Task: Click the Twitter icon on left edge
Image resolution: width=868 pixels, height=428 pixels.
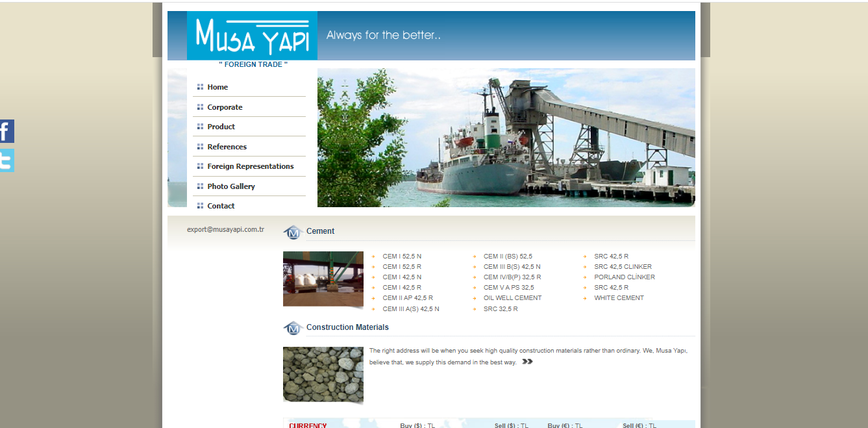Action: [x=6, y=160]
